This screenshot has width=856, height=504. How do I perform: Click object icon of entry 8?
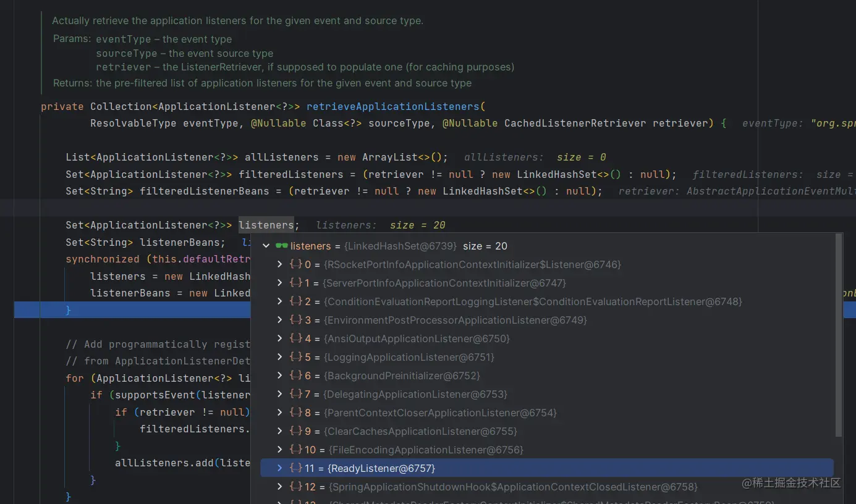(x=295, y=413)
